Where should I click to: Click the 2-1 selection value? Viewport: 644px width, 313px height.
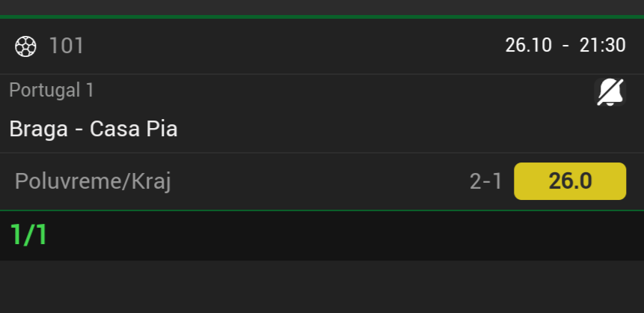tap(485, 181)
